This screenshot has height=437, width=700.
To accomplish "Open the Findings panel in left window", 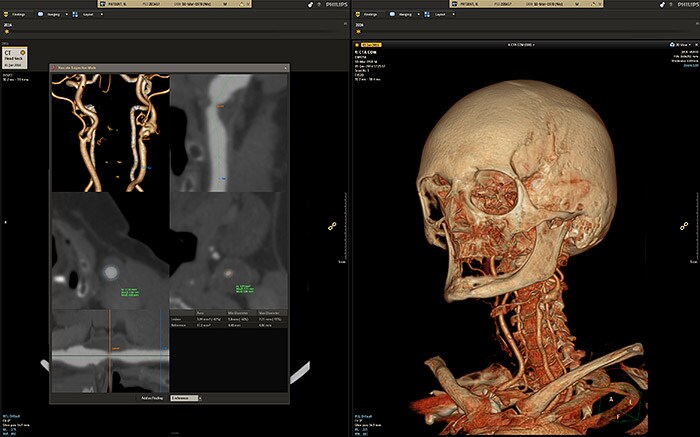I will [x=18, y=14].
